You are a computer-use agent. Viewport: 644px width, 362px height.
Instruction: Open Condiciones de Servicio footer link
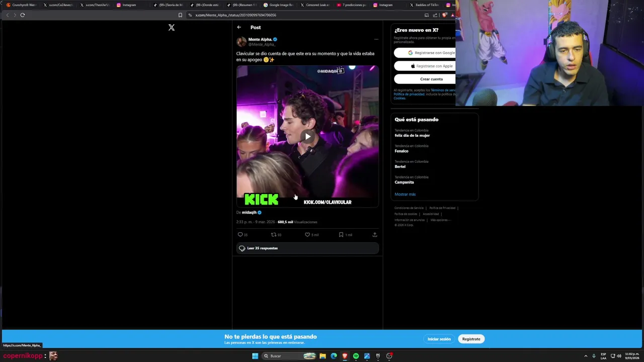409,208
